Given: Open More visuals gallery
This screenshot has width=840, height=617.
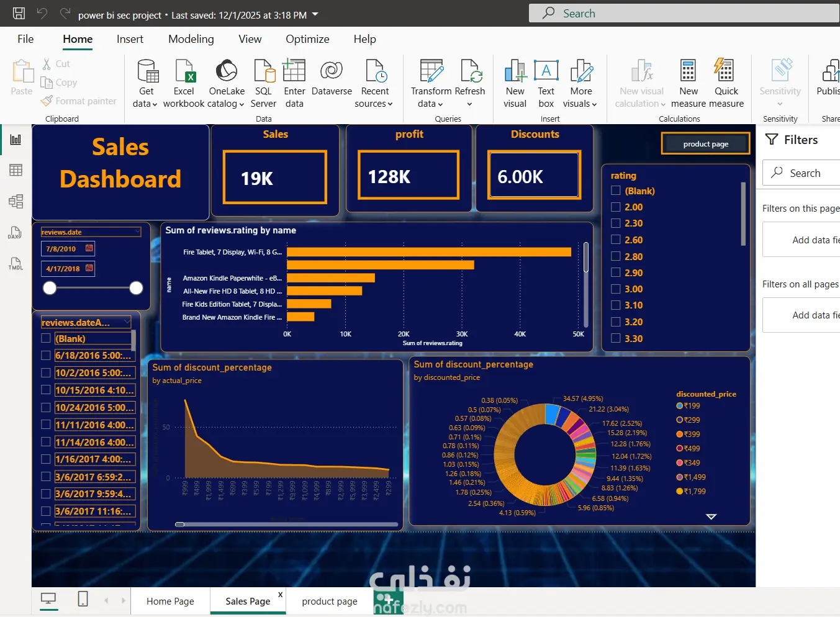Looking at the screenshot, I should (x=581, y=84).
